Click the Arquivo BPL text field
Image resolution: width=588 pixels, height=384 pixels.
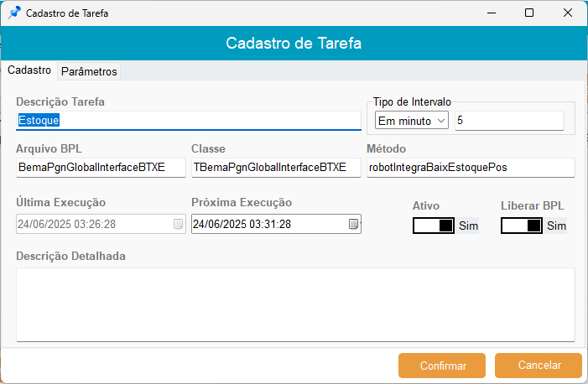coord(101,168)
